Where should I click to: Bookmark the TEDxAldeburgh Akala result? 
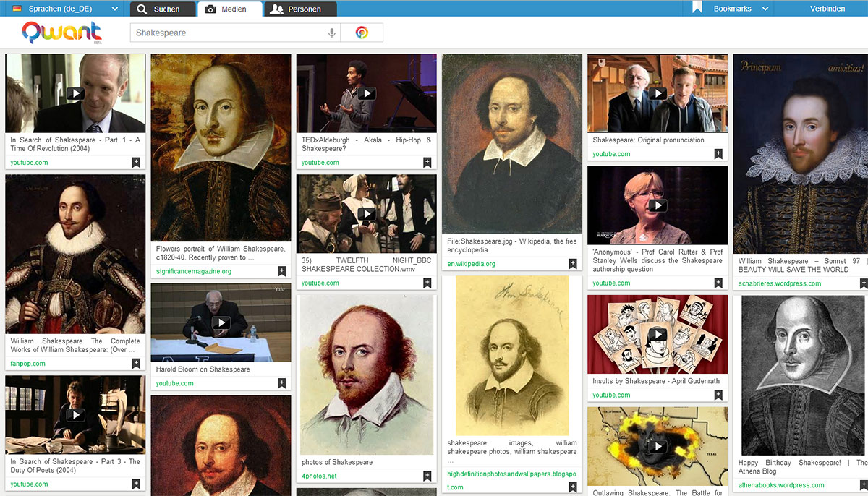coord(427,163)
